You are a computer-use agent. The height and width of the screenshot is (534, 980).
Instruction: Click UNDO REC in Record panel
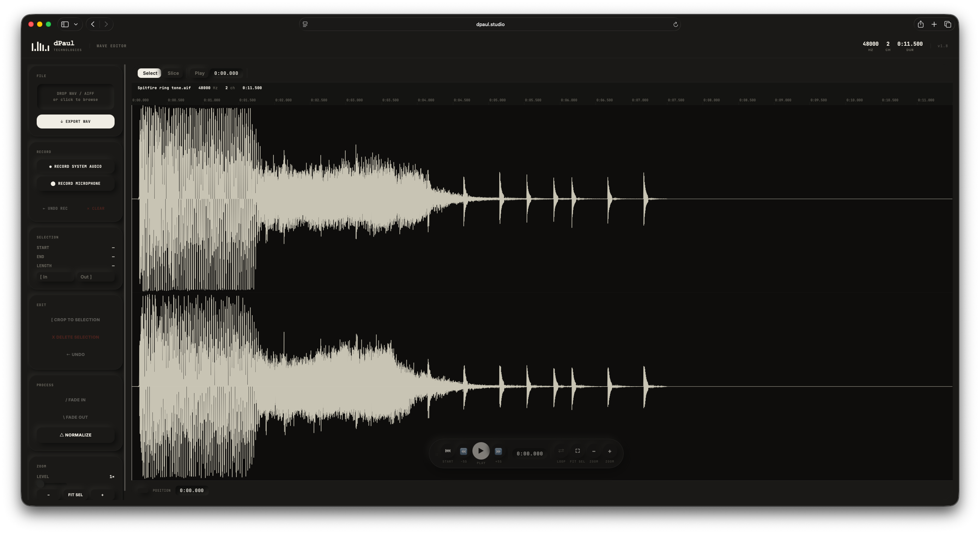pyautogui.click(x=55, y=208)
